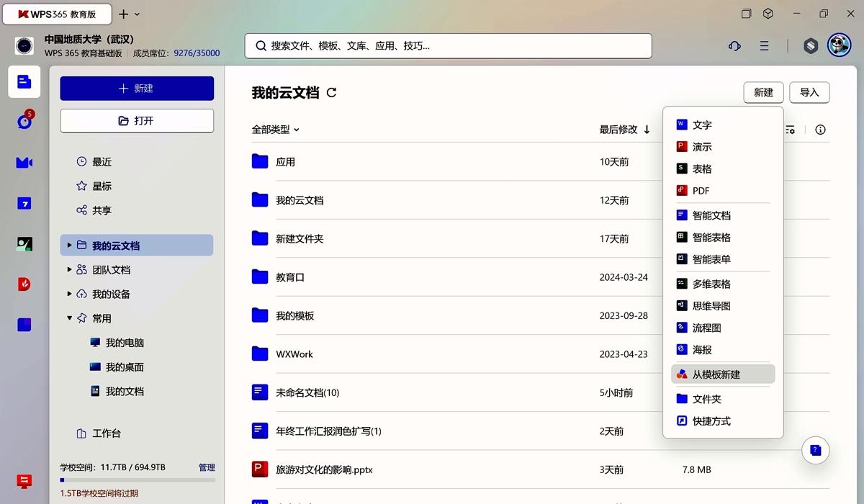Click the panda user avatar
864x504 pixels.
point(840,45)
